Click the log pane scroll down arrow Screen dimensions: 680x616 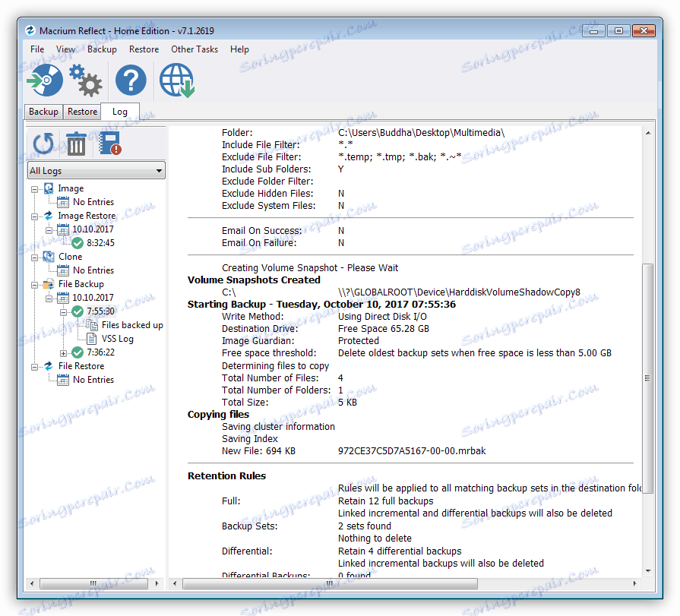tap(648, 571)
